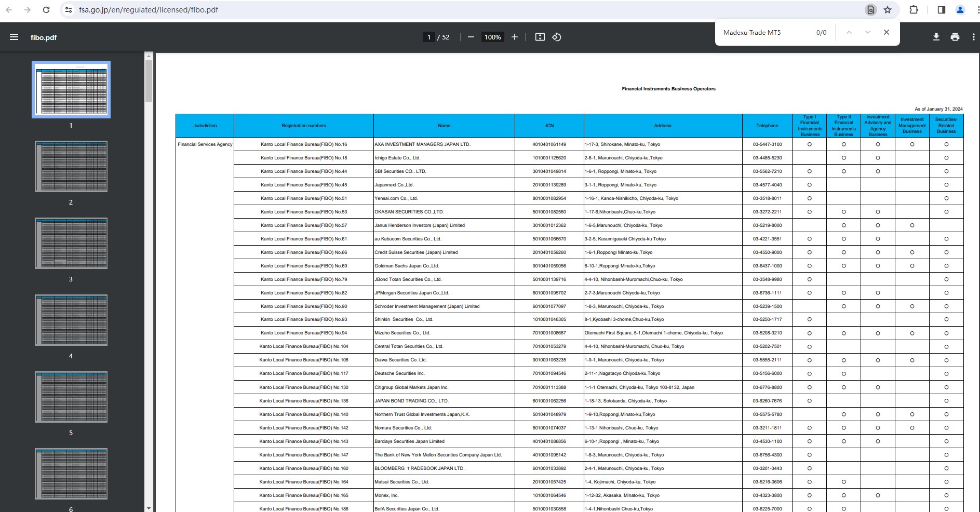Click the 'Name' column header
This screenshot has width=980, height=512.
tap(444, 126)
